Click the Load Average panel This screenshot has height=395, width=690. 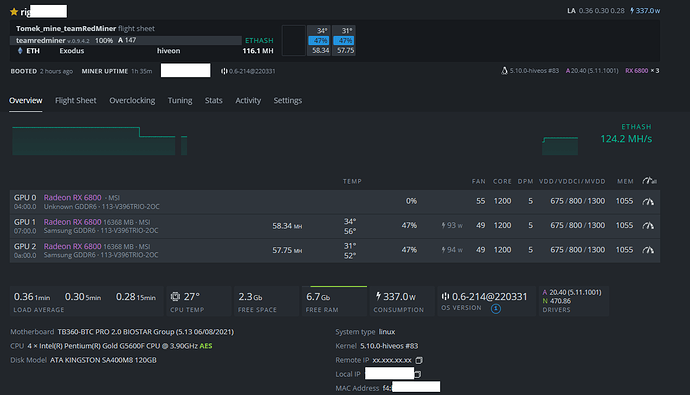(86, 301)
